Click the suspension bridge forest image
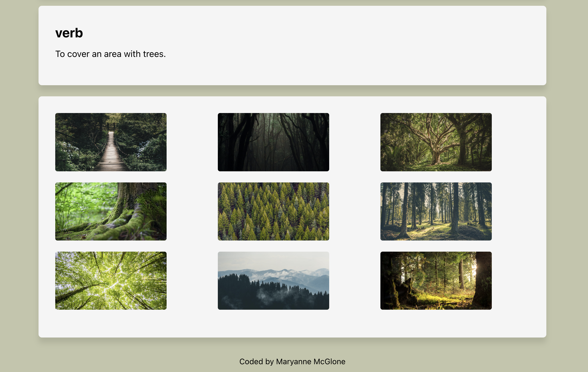This screenshot has width=588, height=372. 111,142
